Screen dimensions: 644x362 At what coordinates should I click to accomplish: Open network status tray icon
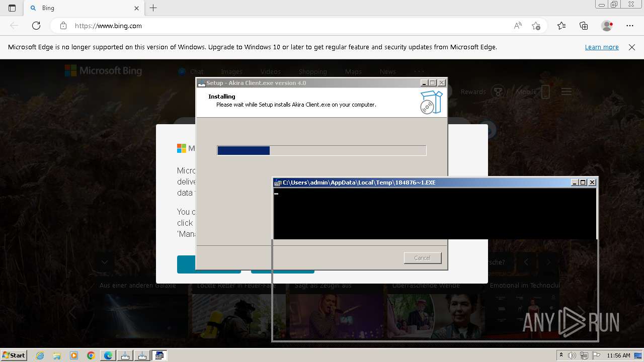(584, 355)
